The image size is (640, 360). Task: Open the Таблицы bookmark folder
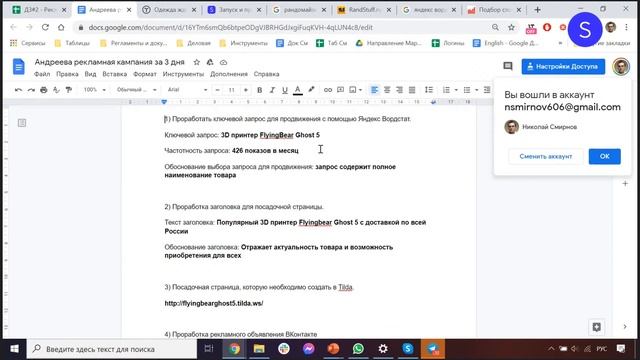point(72,43)
